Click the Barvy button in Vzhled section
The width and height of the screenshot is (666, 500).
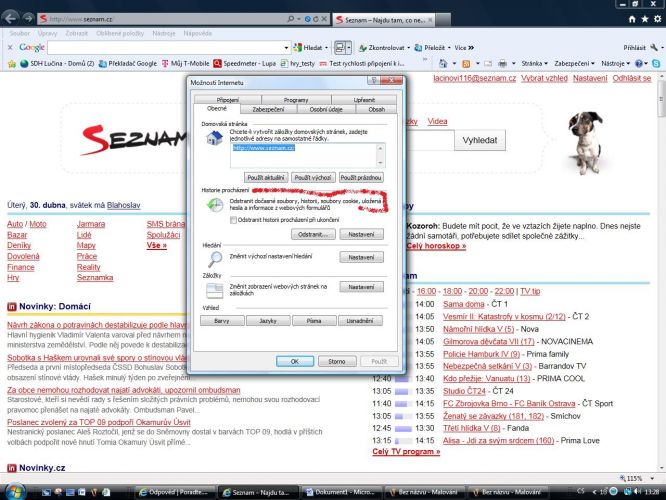[x=222, y=321]
